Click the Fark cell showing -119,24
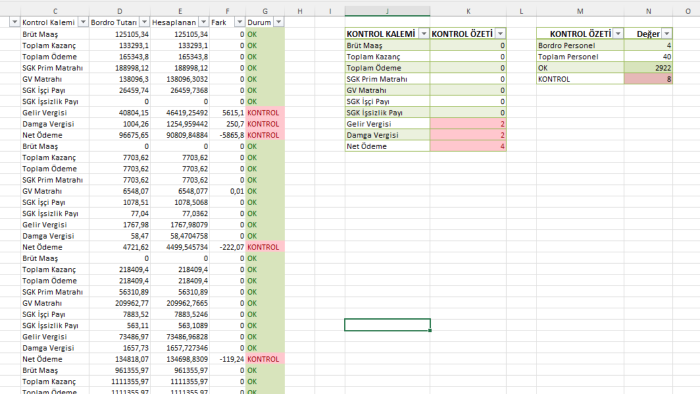Image resolution: width=700 pixels, height=394 pixels. click(228, 359)
